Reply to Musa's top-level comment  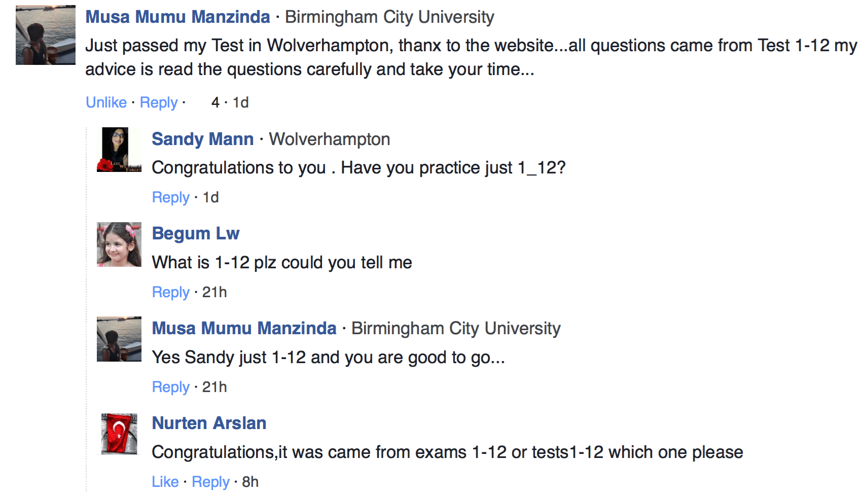point(159,103)
